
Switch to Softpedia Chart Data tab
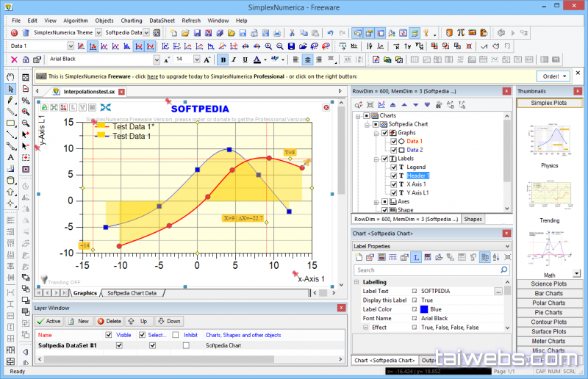tap(132, 293)
